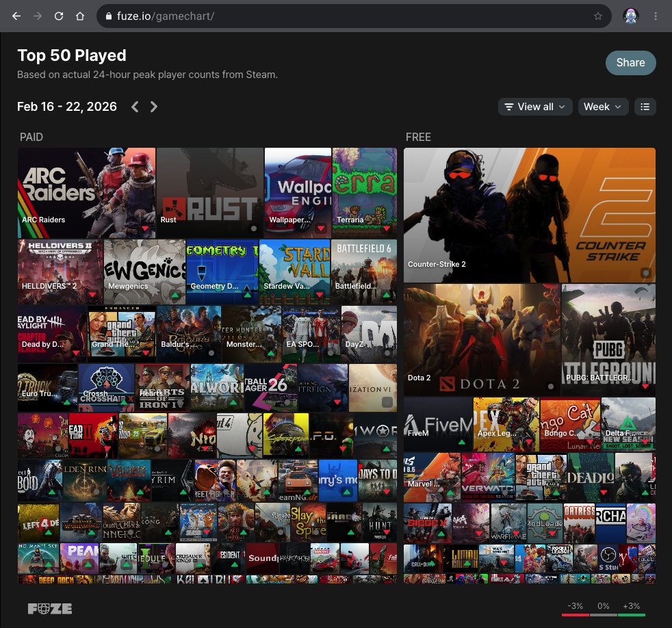Select the Dead by Daylight tile
Viewport: 672px width, 628px height.
coord(52,334)
